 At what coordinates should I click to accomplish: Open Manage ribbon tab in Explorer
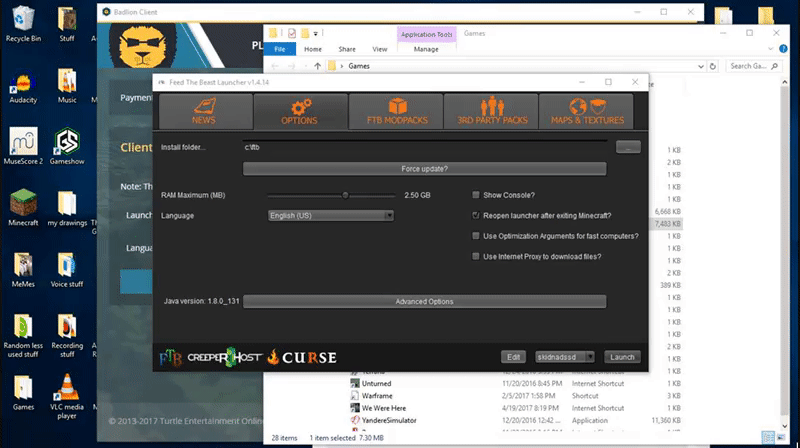pyautogui.click(x=426, y=49)
